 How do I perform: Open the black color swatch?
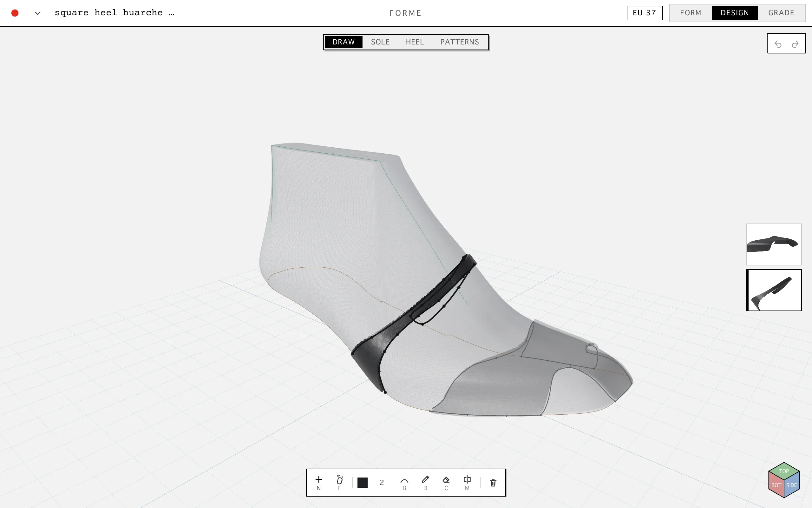[362, 483]
